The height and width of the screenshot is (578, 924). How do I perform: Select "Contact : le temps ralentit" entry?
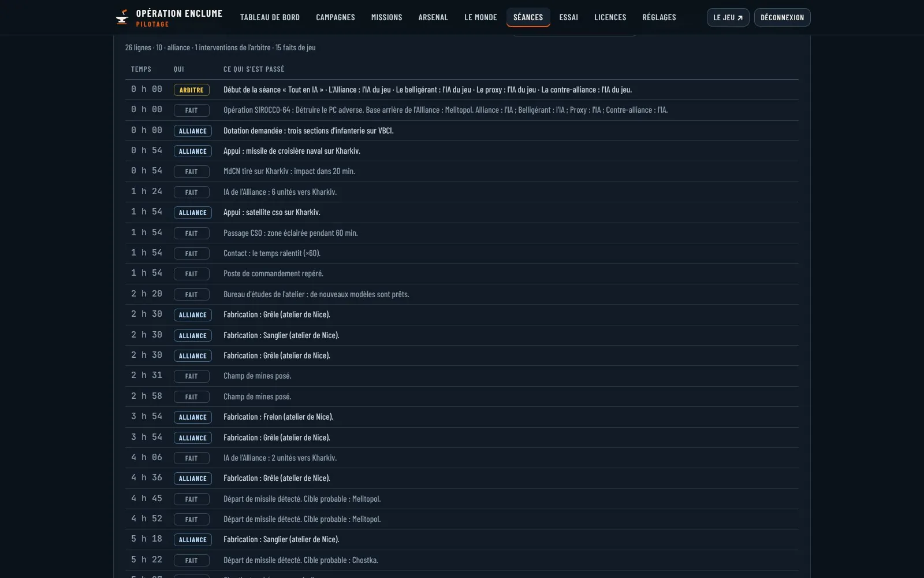(272, 253)
